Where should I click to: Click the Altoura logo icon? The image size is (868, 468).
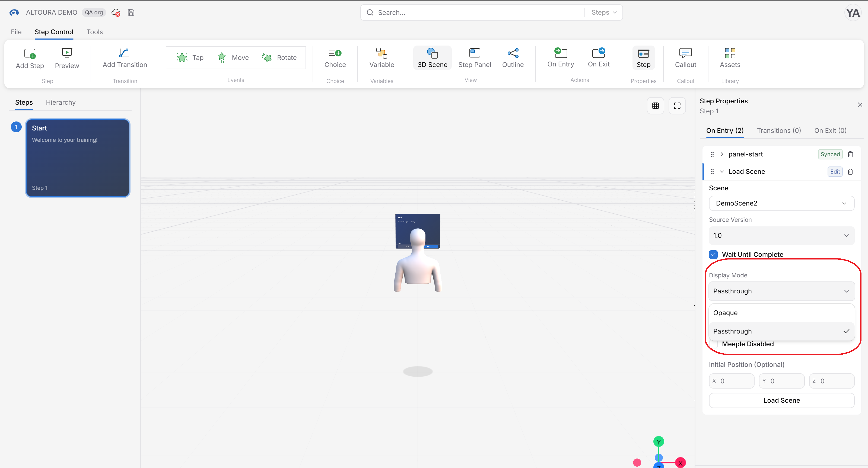pyautogui.click(x=14, y=12)
